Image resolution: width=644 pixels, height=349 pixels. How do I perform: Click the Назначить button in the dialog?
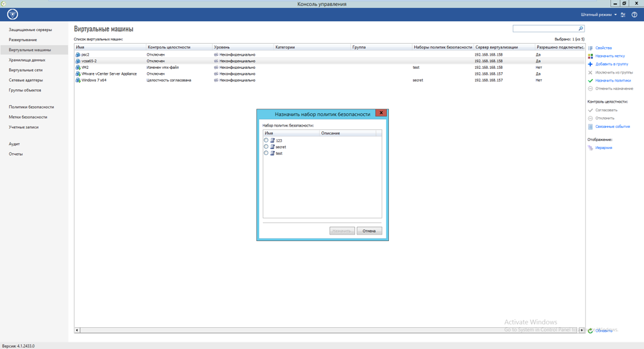pyautogui.click(x=342, y=230)
